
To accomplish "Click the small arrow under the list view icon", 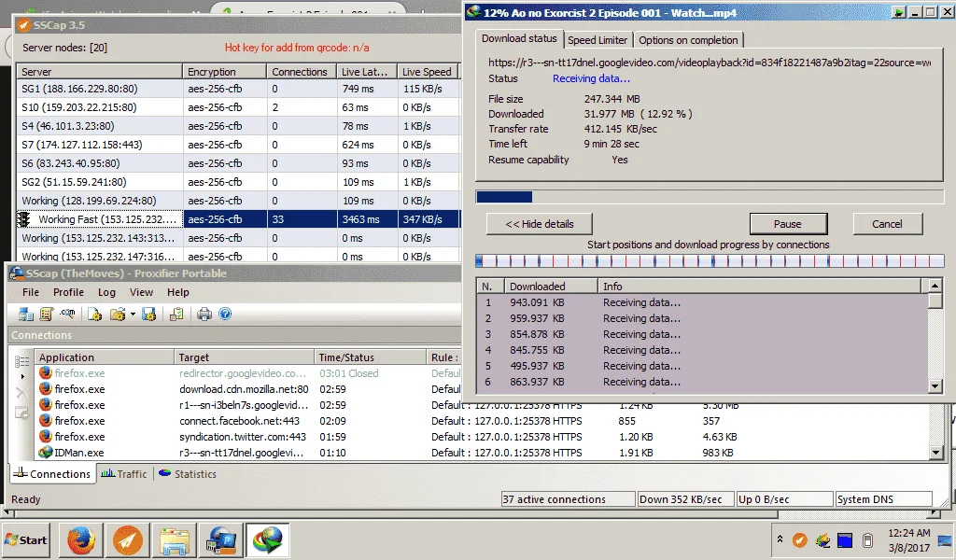I will pos(22,376).
